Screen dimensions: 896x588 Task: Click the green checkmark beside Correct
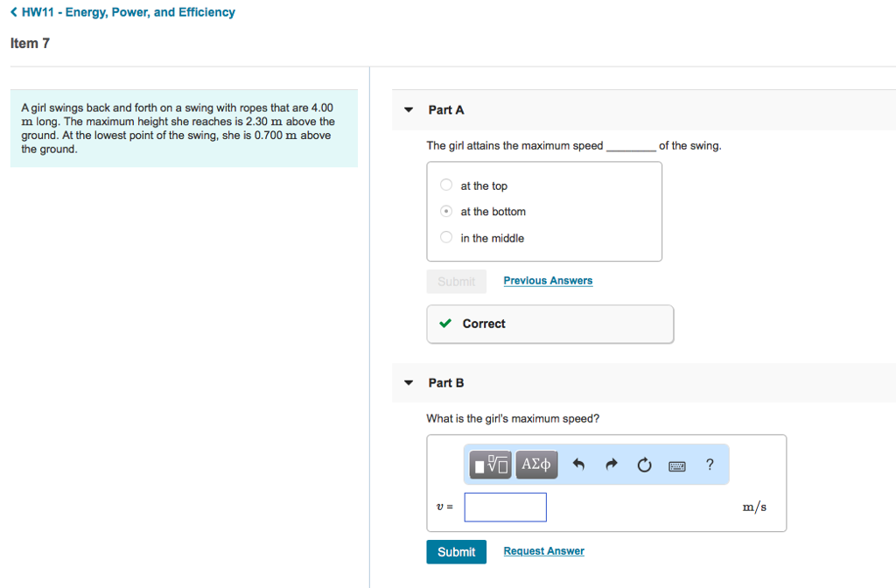point(447,324)
